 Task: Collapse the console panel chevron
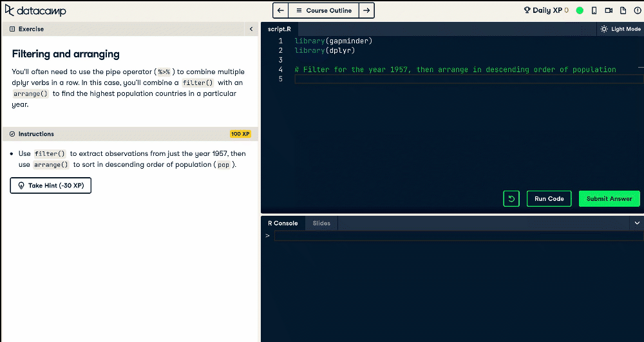pos(637,223)
